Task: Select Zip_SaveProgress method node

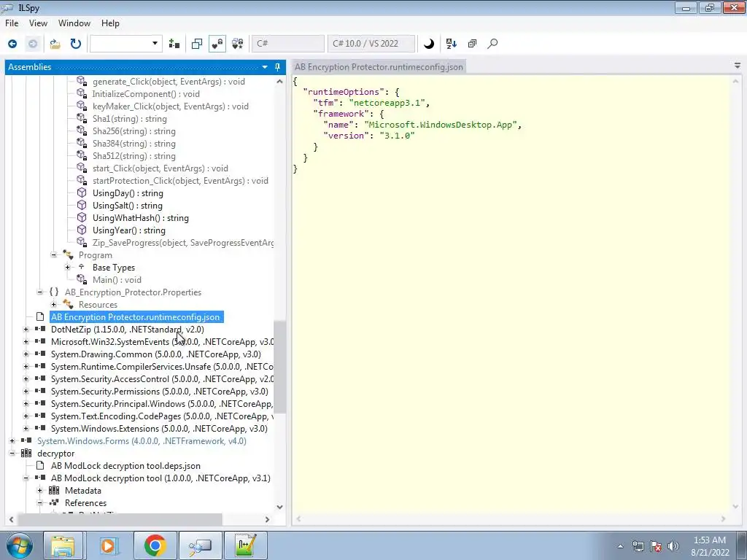Action: 183,242
